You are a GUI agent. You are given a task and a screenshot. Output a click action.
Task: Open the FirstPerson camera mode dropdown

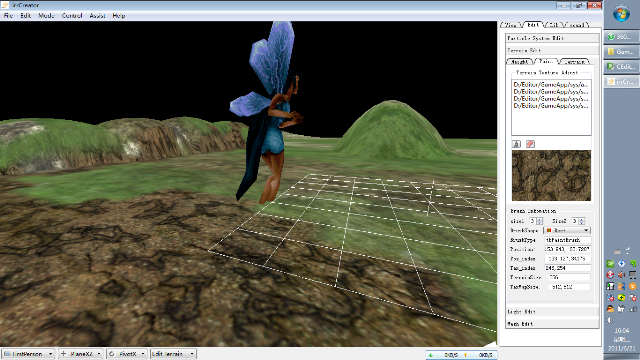pos(28,354)
